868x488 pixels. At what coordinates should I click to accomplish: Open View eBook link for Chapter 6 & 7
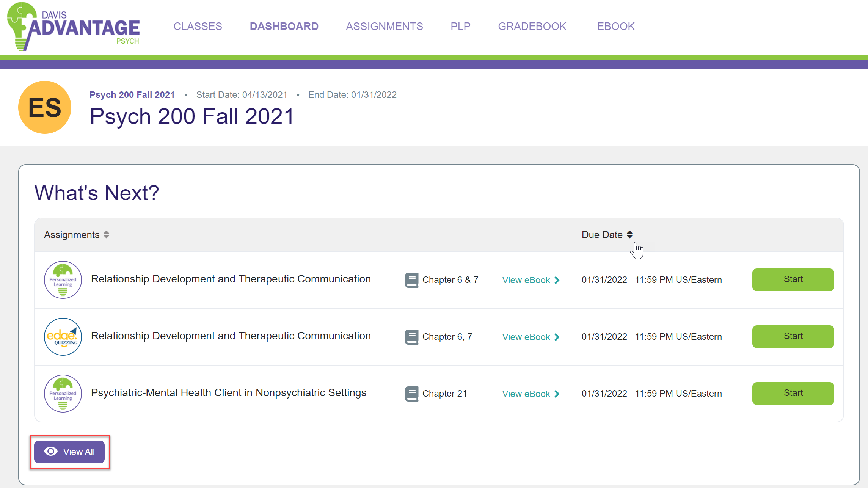pyautogui.click(x=526, y=280)
